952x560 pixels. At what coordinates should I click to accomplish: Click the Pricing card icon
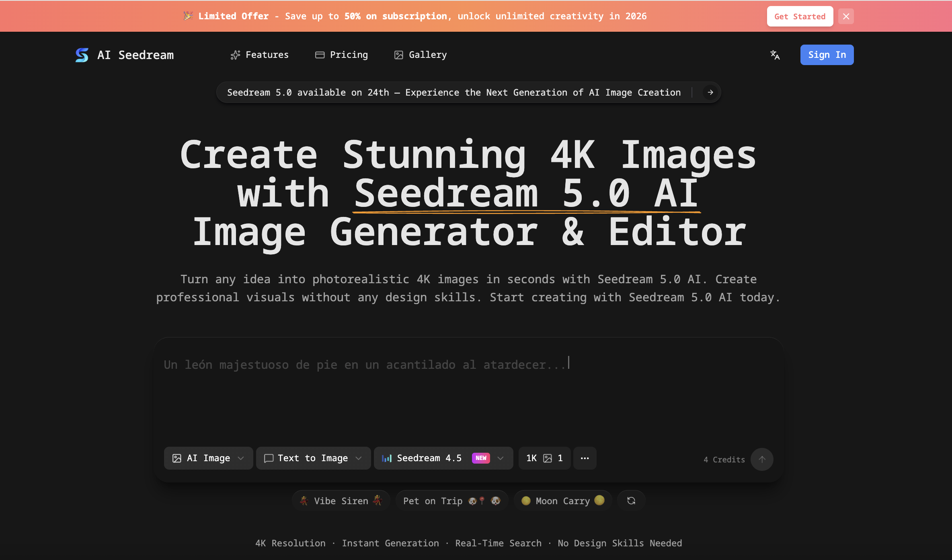tap(319, 55)
